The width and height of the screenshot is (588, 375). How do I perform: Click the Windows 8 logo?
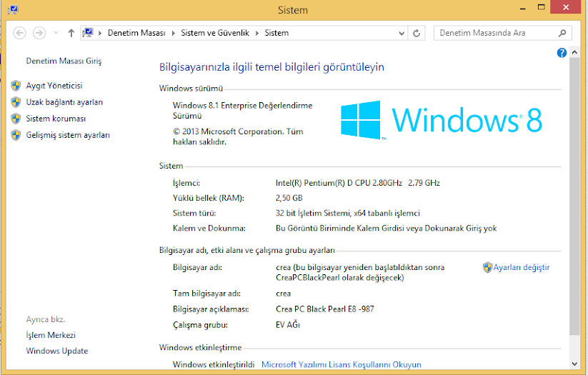click(442, 120)
